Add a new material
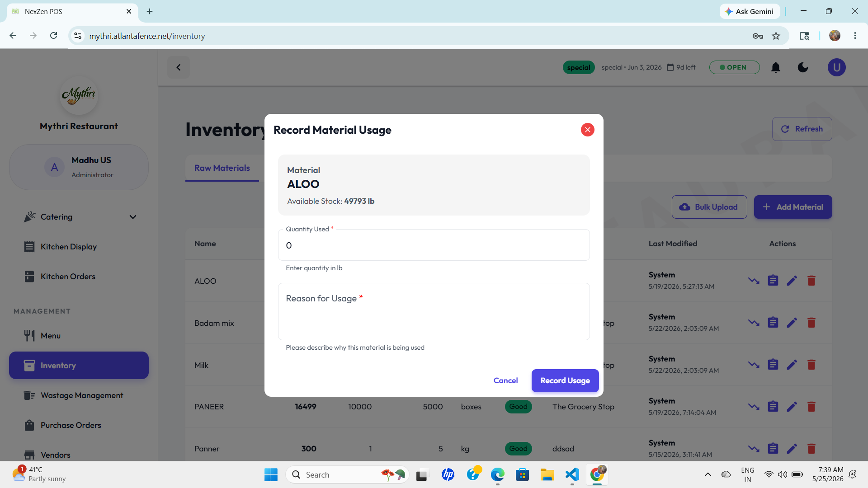 click(x=793, y=207)
